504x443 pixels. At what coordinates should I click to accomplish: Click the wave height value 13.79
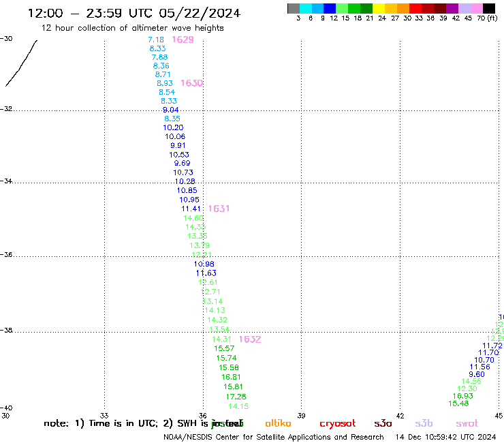(200, 245)
